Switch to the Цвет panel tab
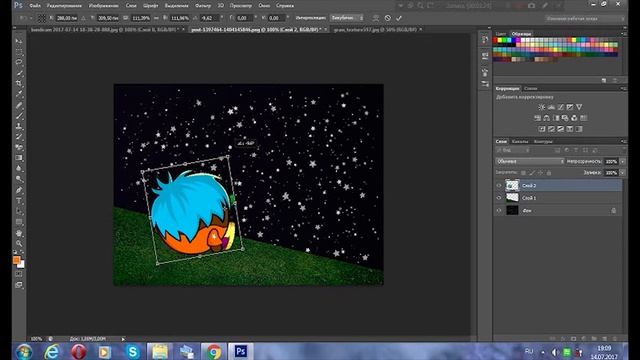640x360 pixels. click(x=501, y=34)
